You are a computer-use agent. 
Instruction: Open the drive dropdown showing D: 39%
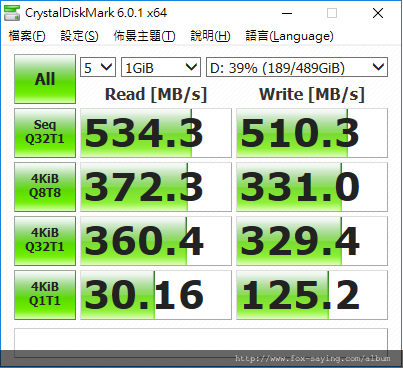297,67
